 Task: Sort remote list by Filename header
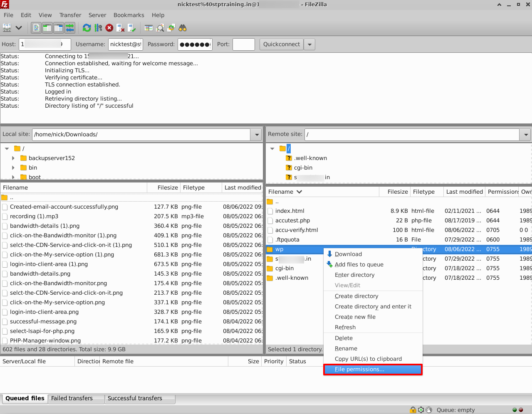pyautogui.click(x=322, y=192)
